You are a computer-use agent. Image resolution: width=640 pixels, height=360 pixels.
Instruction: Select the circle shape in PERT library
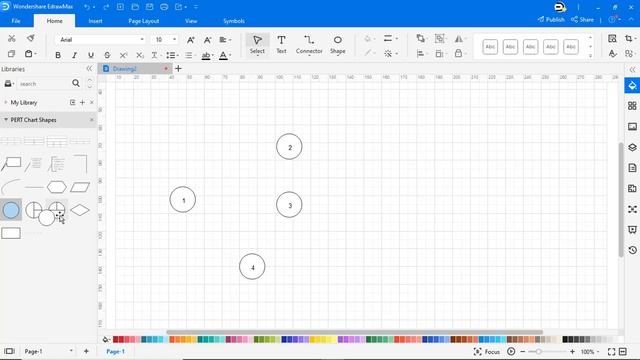[11, 210]
